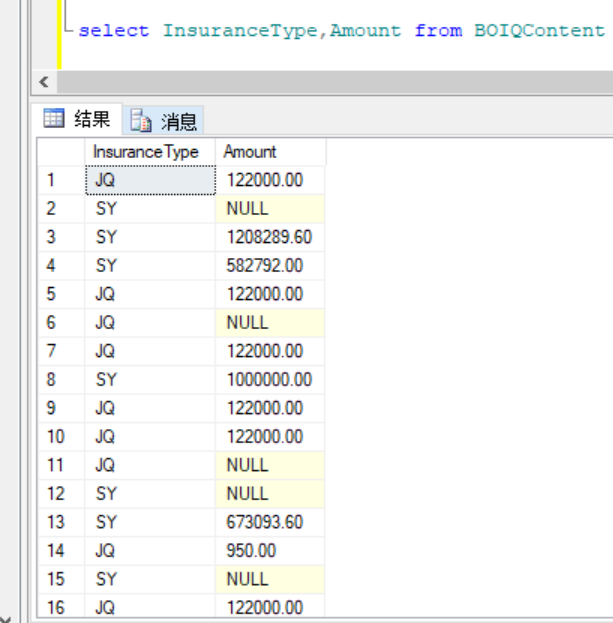Click the NULL Amount cell in row 2
The height and width of the screenshot is (623, 613).
coord(247,209)
